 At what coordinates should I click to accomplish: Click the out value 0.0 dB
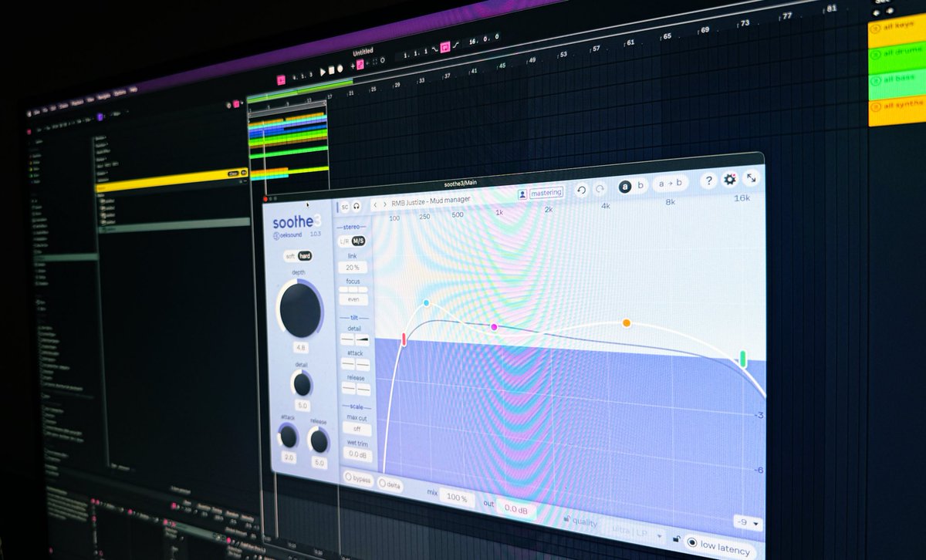pos(516,510)
